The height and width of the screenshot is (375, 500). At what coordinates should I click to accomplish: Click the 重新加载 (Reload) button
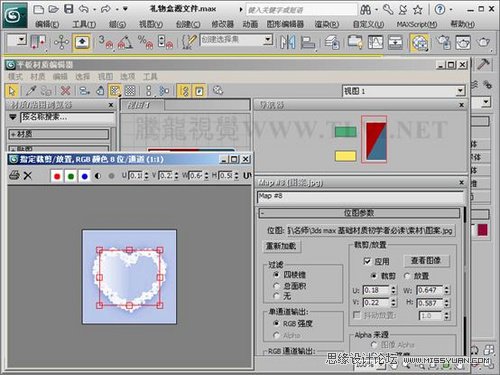point(281,246)
